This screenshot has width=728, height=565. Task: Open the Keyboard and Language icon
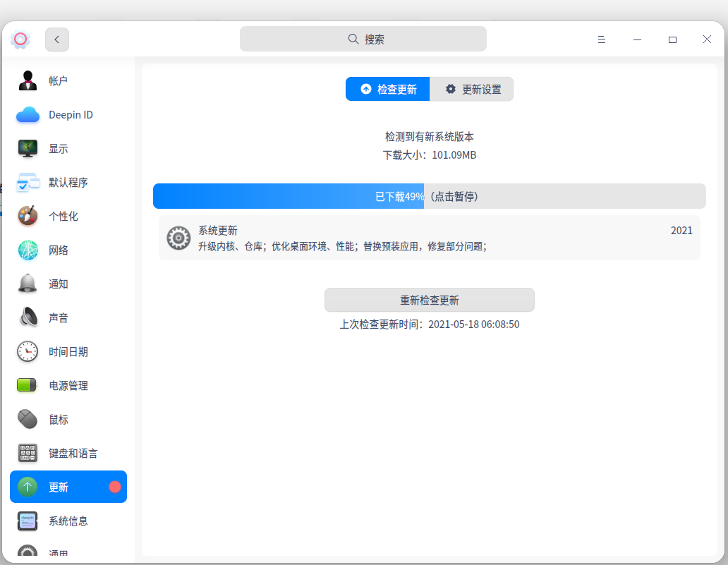[x=28, y=453]
